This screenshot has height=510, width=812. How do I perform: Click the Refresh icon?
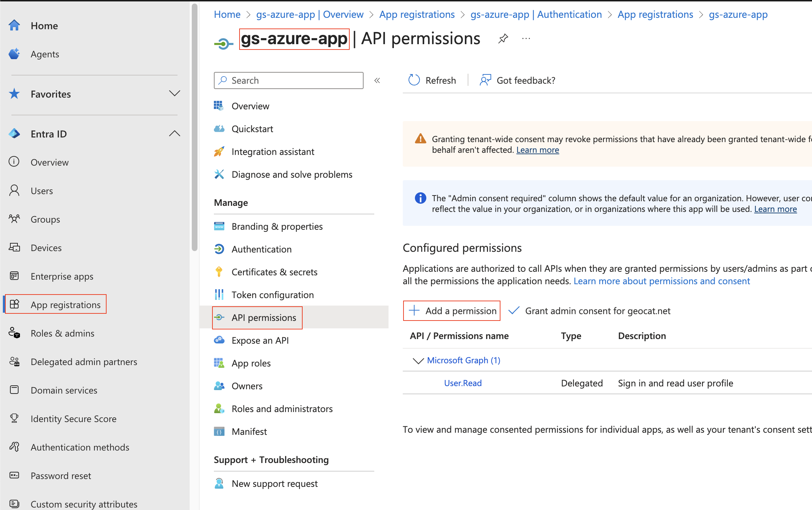click(414, 80)
